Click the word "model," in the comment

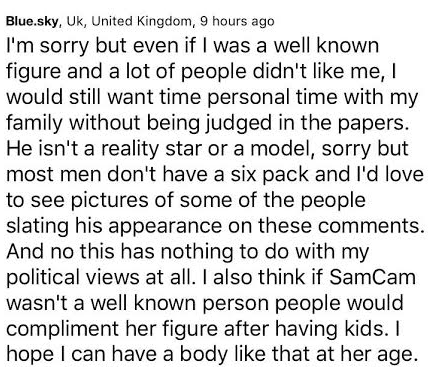pos(283,149)
